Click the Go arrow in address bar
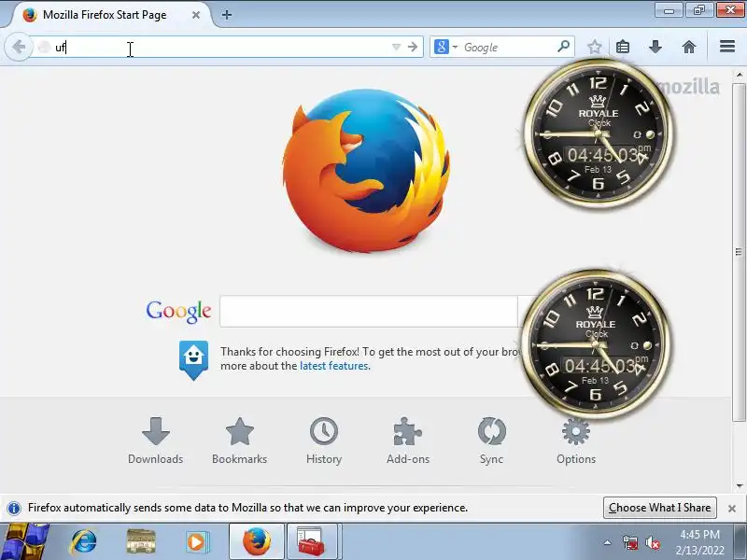 pos(413,47)
